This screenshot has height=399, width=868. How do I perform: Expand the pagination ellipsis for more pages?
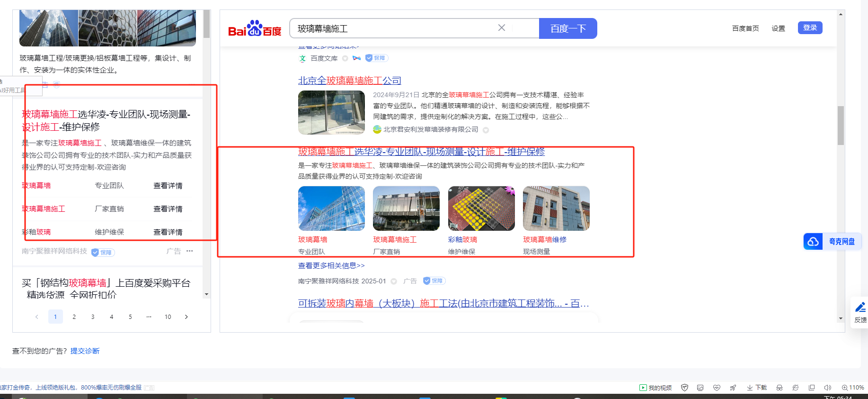point(149,317)
